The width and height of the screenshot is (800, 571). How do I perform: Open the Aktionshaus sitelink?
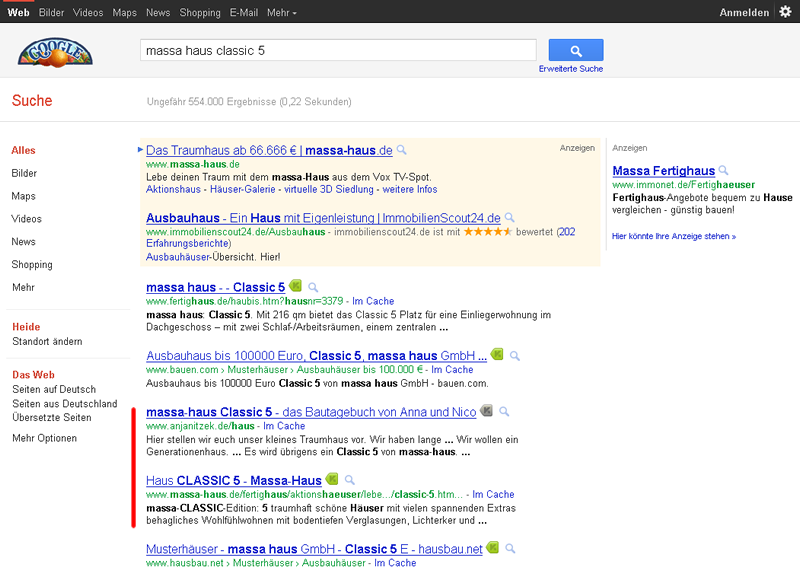173,189
